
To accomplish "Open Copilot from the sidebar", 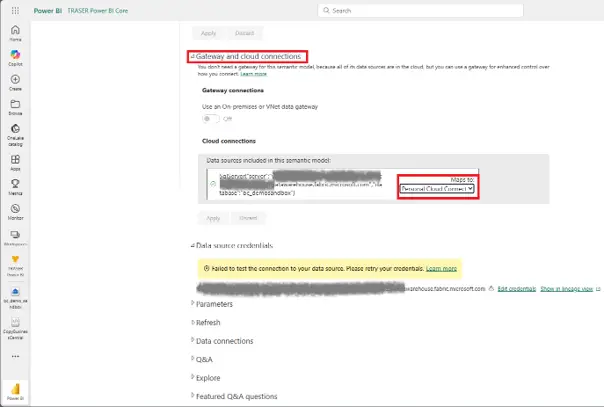I will tap(15, 58).
